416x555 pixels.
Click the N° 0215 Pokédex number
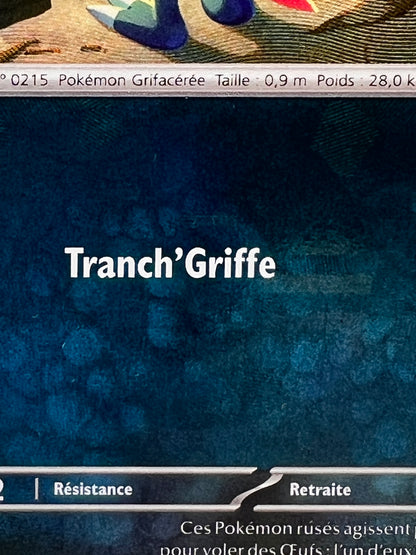[24, 80]
